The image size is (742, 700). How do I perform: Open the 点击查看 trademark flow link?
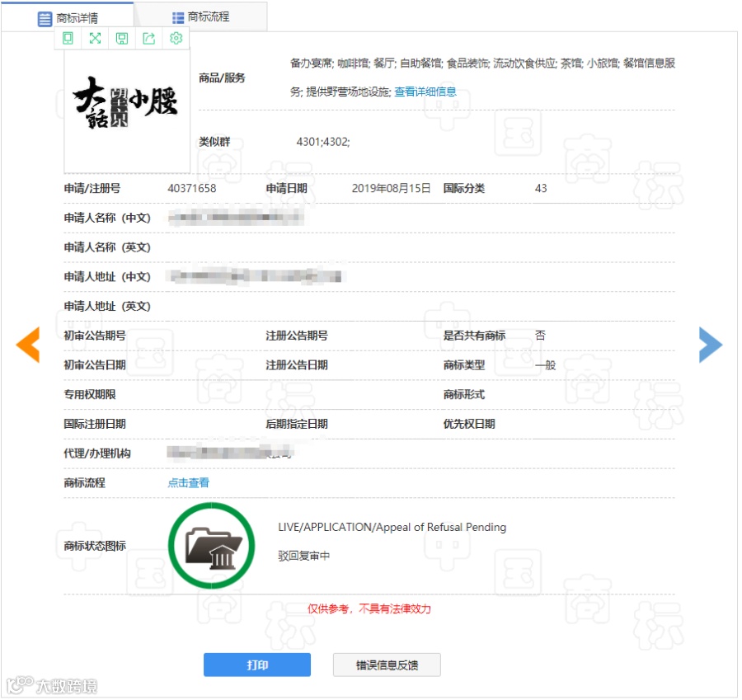tap(188, 483)
